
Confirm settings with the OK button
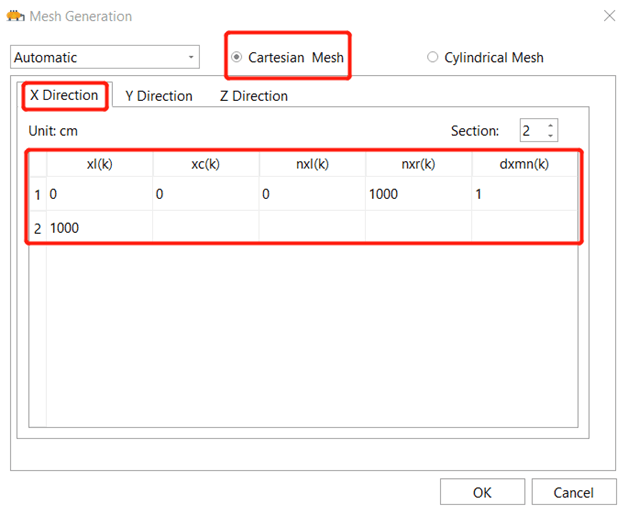point(482,492)
